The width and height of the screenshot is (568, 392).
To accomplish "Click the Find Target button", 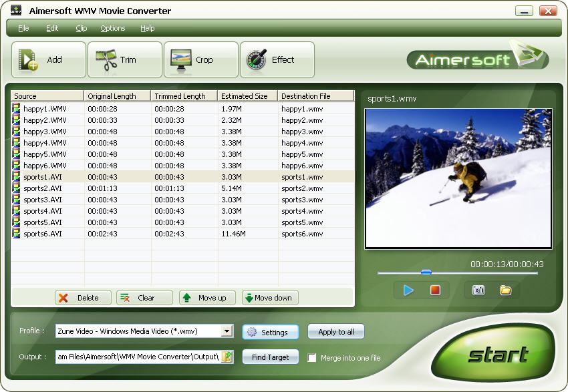I will coord(271,357).
